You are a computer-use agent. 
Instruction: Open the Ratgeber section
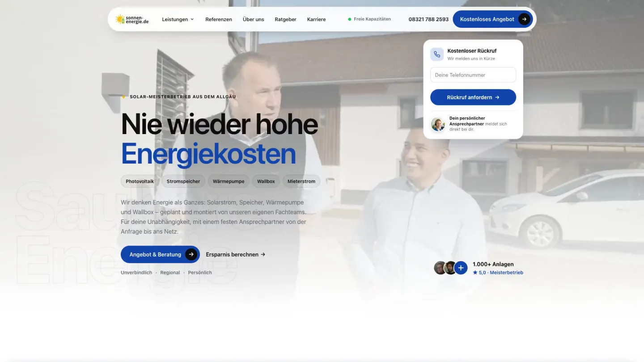(x=285, y=19)
